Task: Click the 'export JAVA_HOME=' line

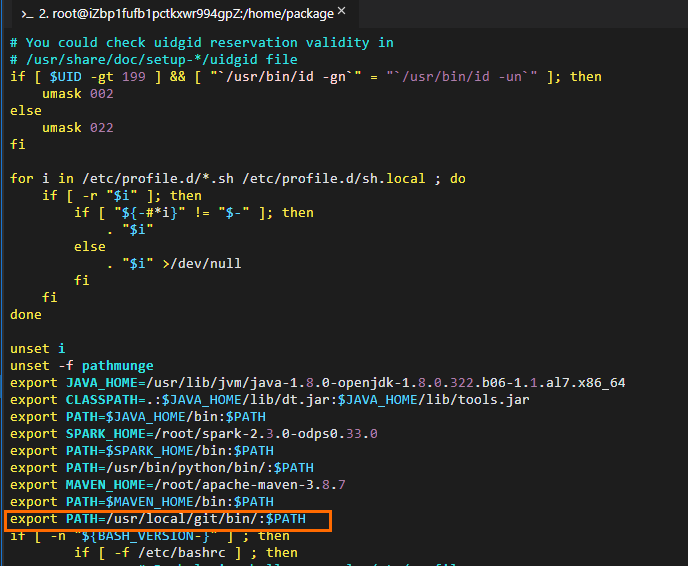Action: click(x=318, y=383)
